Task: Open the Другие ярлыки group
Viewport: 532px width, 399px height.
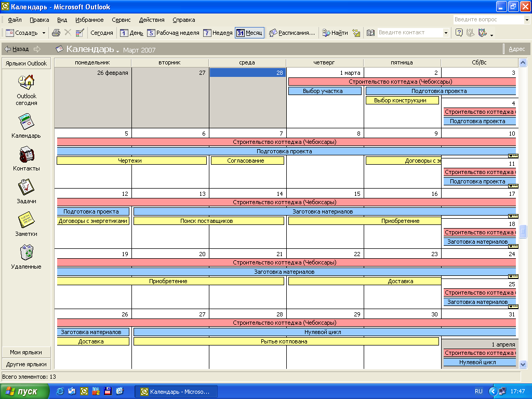Action: [26, 364]
